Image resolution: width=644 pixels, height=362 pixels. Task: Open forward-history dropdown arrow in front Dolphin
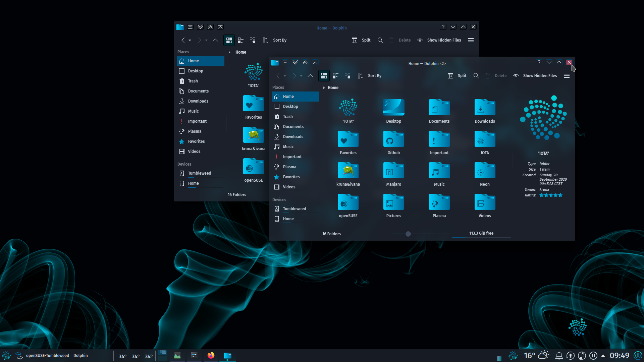(301, 76)
